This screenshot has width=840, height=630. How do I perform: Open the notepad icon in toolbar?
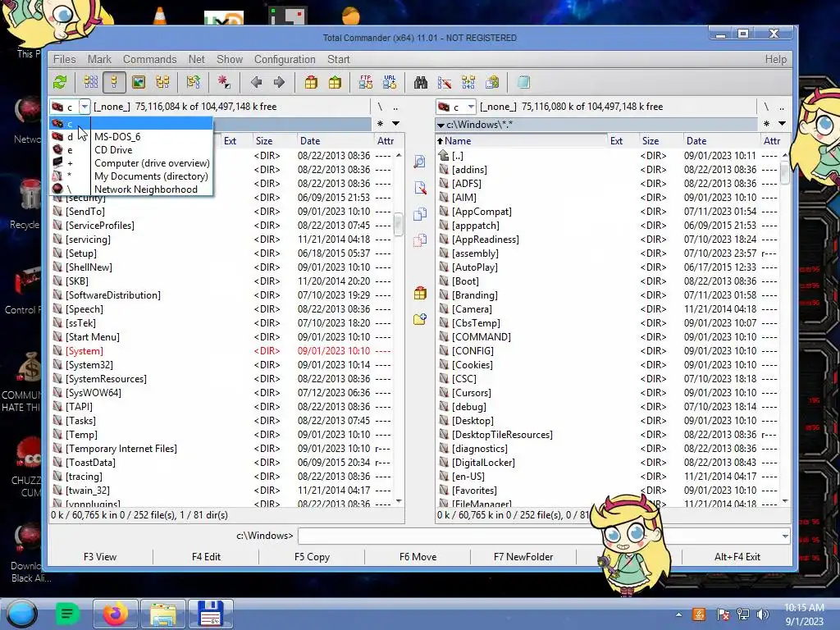pyautogui.click(x=524, y=83)
